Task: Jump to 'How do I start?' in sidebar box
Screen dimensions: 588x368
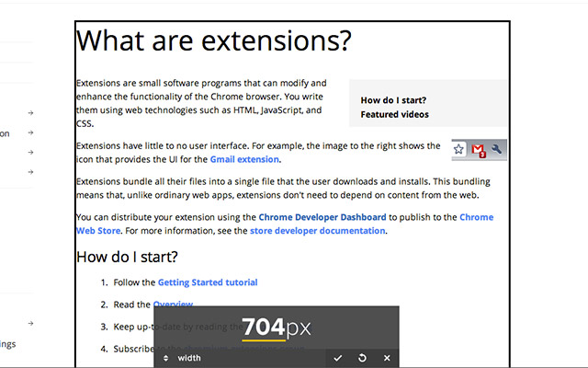Action: pyautogui.click(x=393, y=100)
